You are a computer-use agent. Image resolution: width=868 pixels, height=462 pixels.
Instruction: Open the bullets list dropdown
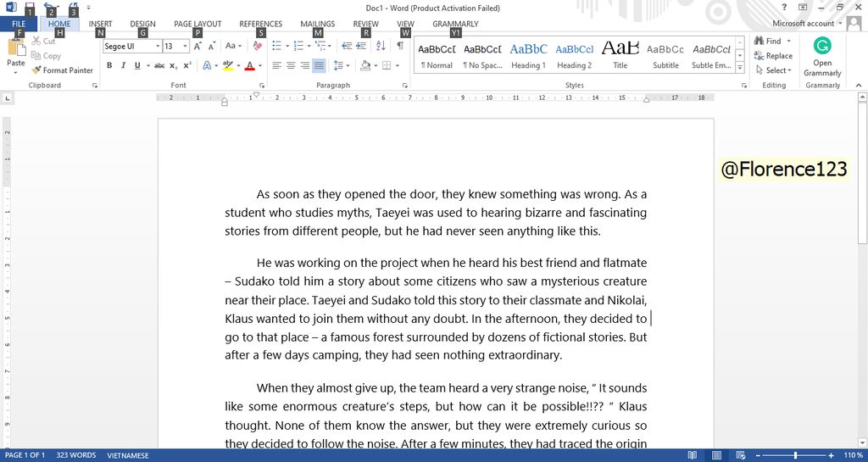point(287,47)
